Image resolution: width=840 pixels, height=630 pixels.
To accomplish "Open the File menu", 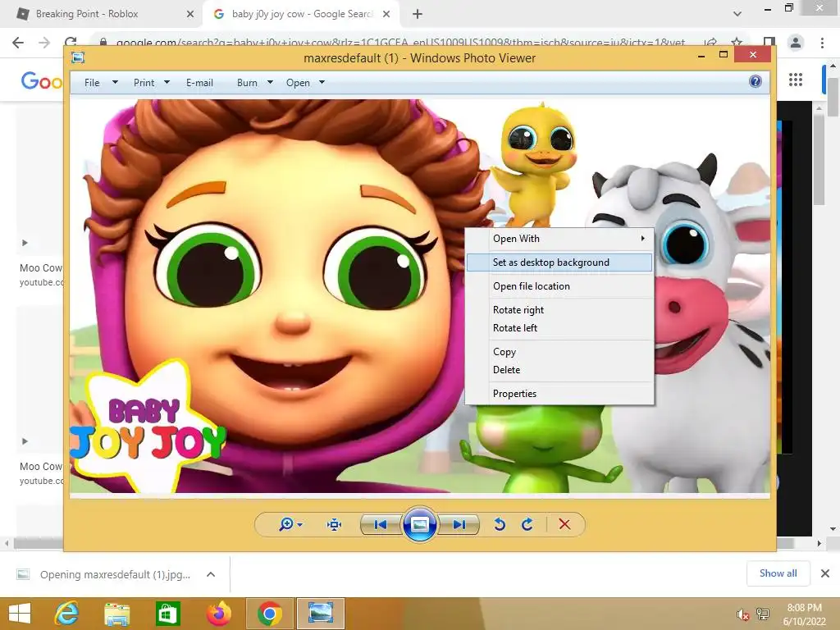I will click(92, 83).
